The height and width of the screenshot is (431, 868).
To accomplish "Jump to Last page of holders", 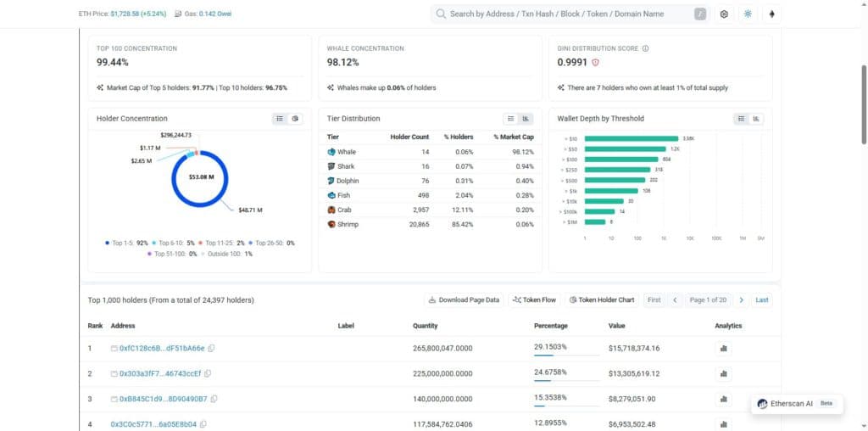I will [762, 299].
